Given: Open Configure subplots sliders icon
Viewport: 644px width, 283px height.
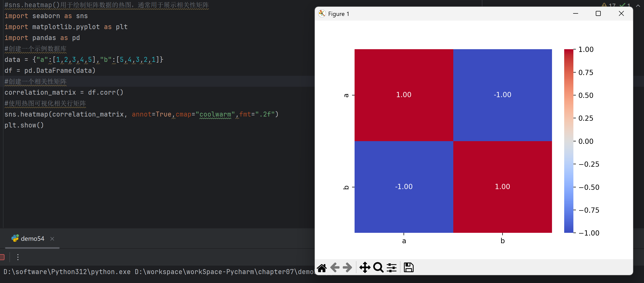Looking at the screenshot, I should pyautogui.click(x=392, y=268).
